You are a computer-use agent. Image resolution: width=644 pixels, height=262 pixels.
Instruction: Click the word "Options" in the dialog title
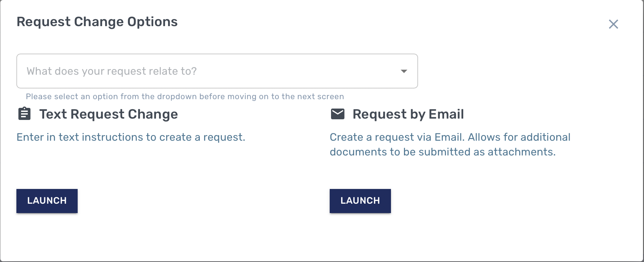tap(152, 22)
